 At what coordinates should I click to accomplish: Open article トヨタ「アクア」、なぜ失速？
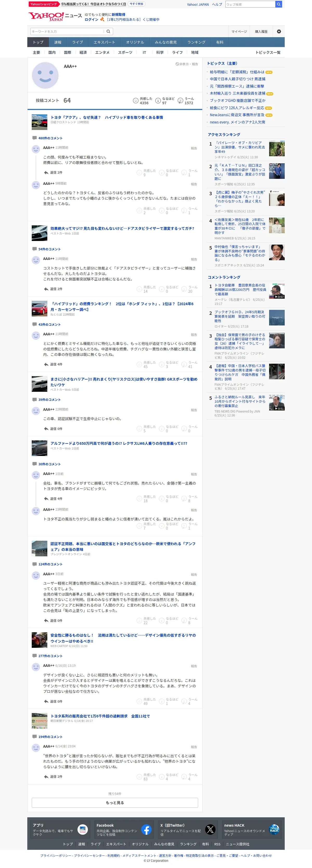pos(107,117)
